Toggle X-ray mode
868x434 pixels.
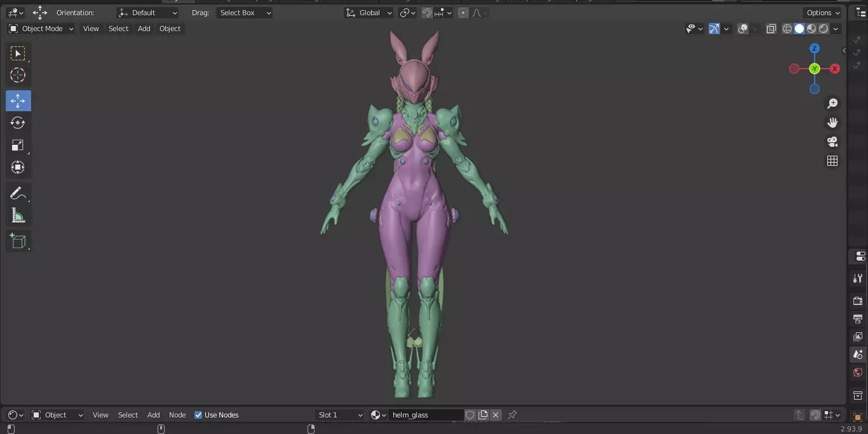[771, 29]
